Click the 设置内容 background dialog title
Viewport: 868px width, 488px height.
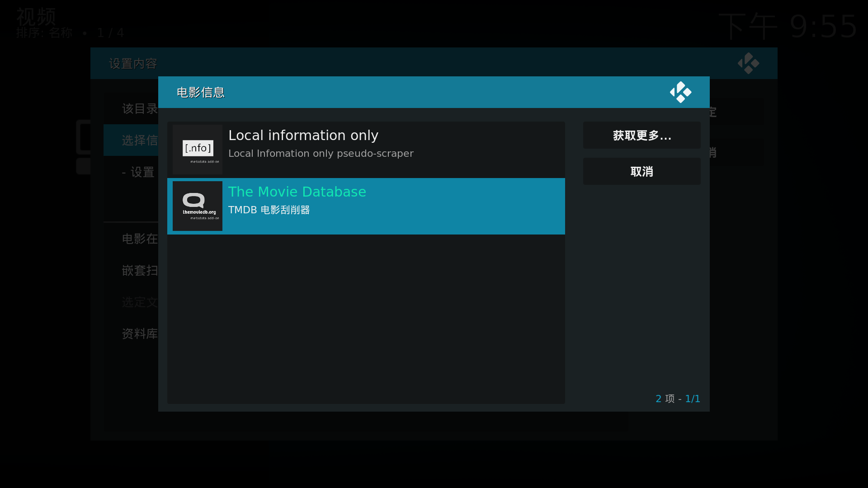pyautogui.click(x=133, y=64)
